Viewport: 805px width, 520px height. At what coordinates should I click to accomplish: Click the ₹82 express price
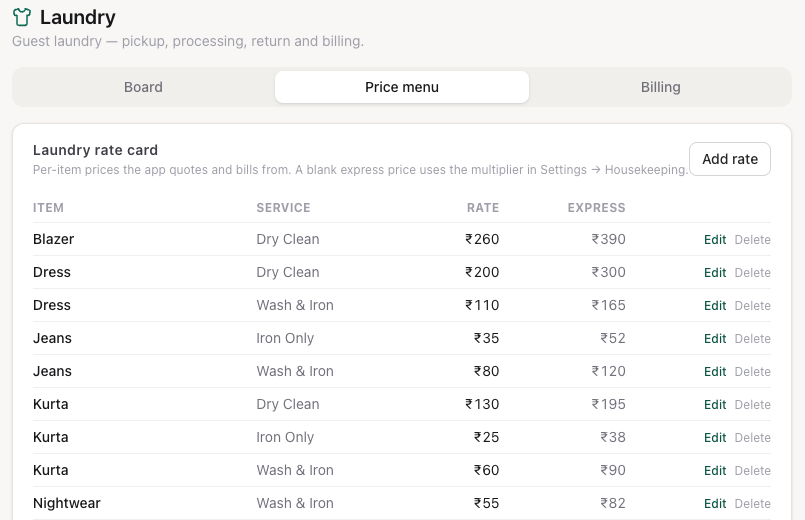pos(613,503)
